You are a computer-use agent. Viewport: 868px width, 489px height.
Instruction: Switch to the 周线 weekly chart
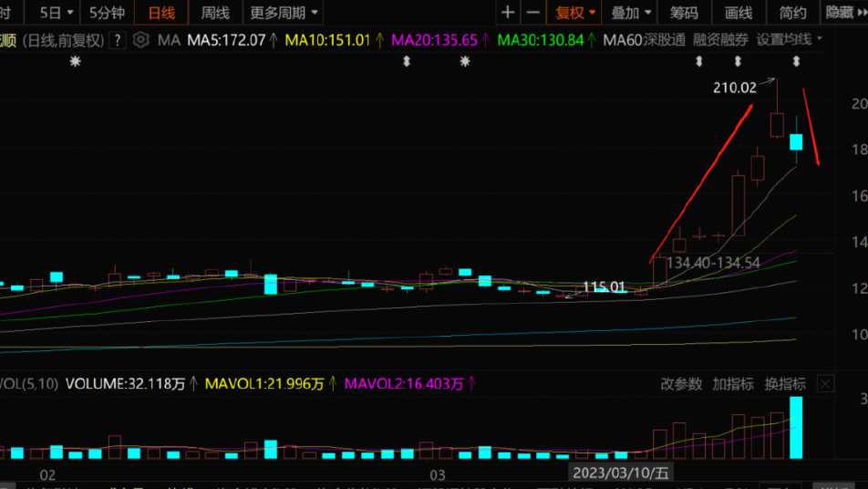pyautogui.click(x=215, y=12)
